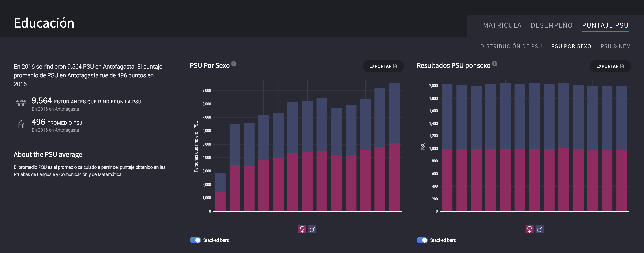Toggle the male legend on the PSU Por Sexo chart
Screen dimensions: 644x253
312,229
